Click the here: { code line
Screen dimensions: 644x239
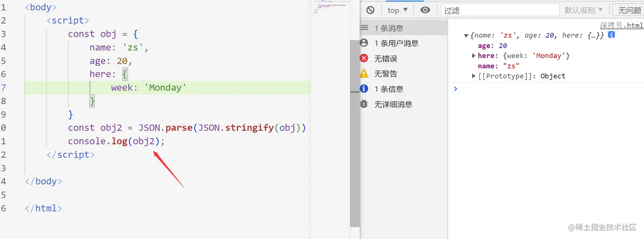109,74
